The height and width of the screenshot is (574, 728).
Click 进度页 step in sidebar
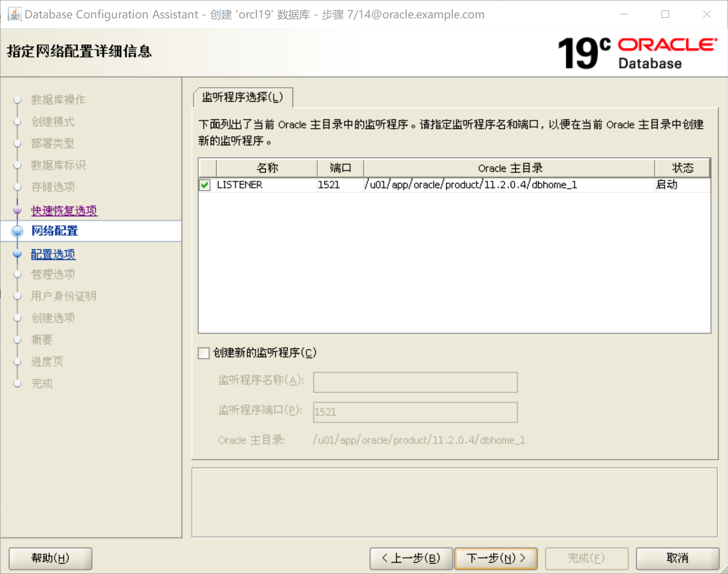[x=47, y=361]
